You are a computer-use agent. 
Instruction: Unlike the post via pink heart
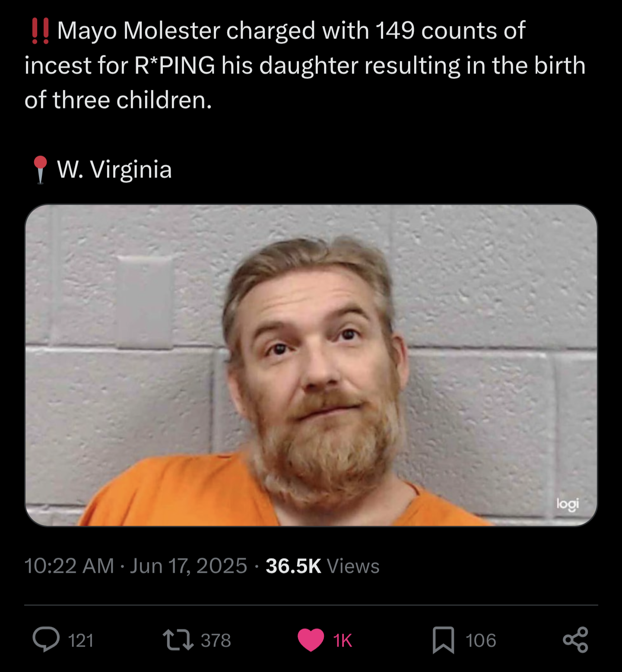311,640
